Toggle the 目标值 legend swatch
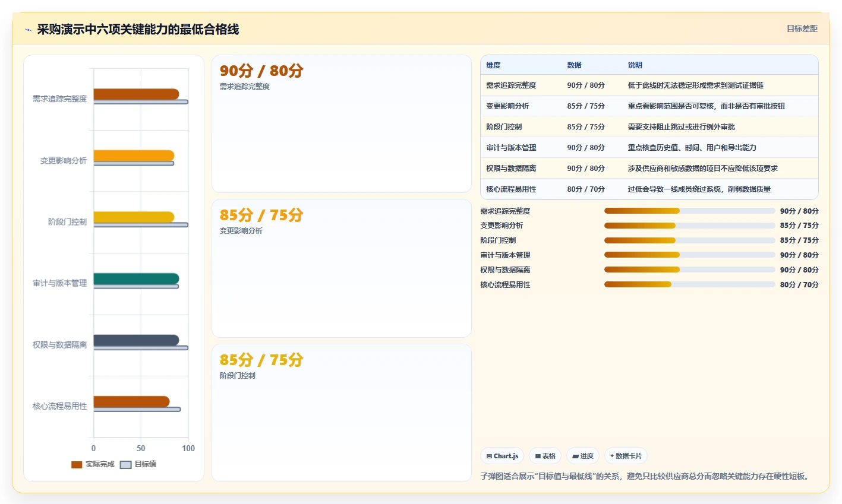This screenshot has width=842, height=504. coord(125,464)
